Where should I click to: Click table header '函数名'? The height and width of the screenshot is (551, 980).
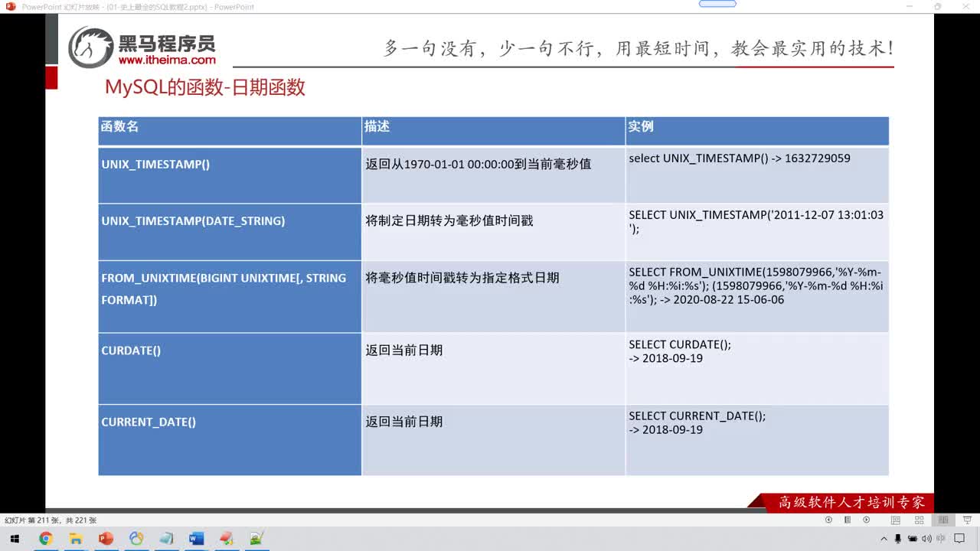coord(120,126)
